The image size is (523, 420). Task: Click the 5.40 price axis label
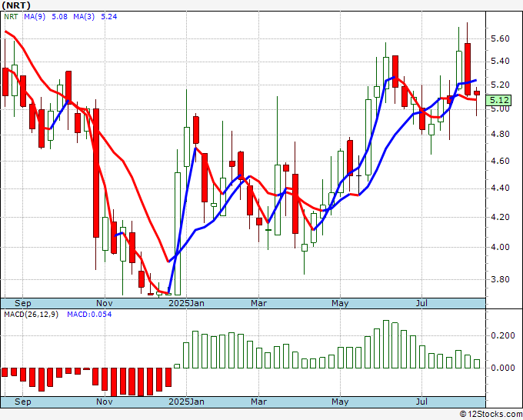point(501,61)
